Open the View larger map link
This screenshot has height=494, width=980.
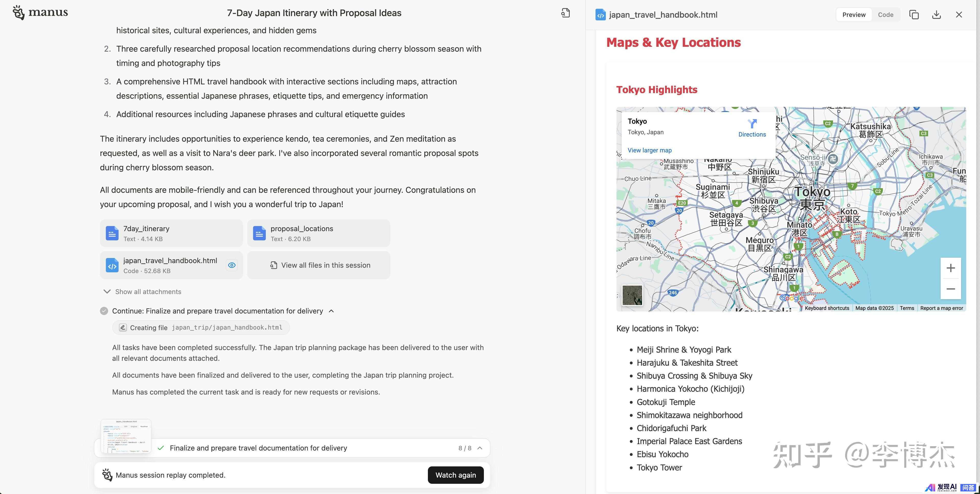[x=649, y=150]
